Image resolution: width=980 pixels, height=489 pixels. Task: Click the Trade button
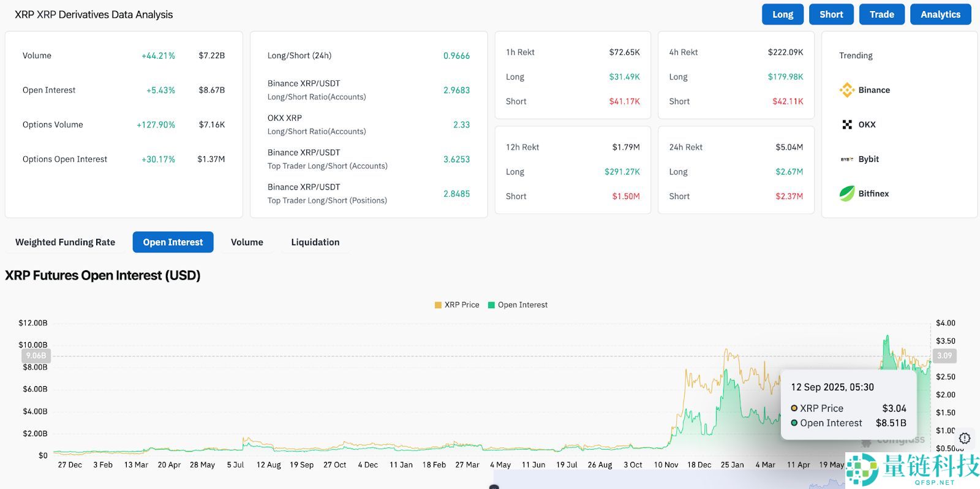click(881, 14)
